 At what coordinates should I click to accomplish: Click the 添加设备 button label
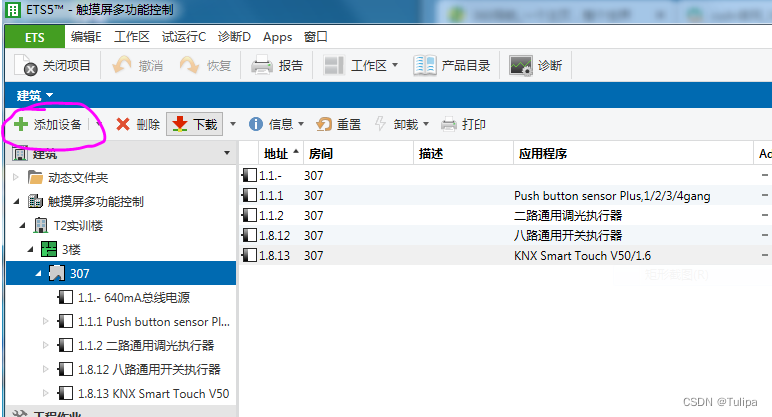click(57, 125)
